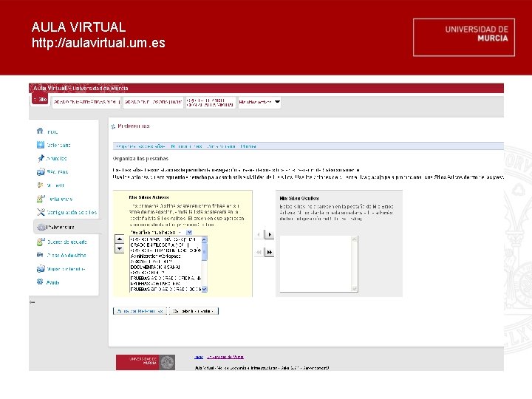Select the last visible PRUEBAS row in list
The width and height of the screenshot is (532, 399).
(166, 290)
